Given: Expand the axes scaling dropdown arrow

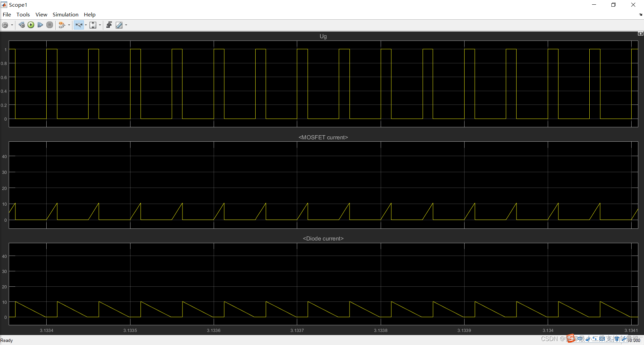Looking at the screenshot, I should click(100, 25).
